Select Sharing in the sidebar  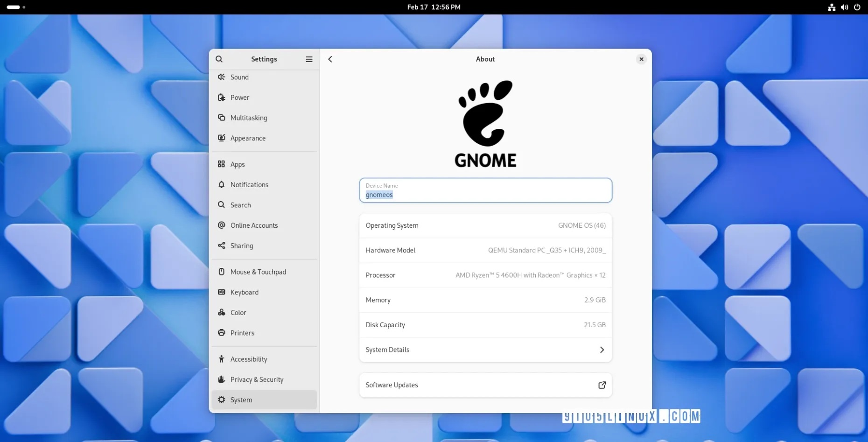tap(264, 246)
